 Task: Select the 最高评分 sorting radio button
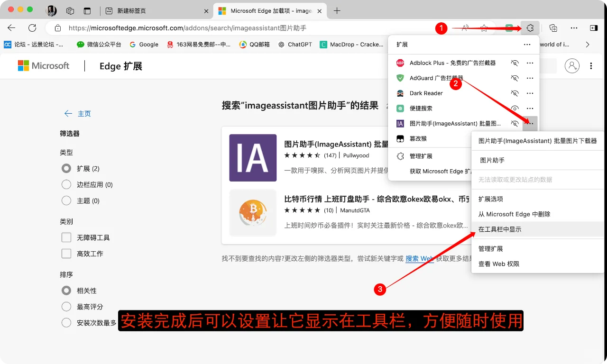point(66,306)
